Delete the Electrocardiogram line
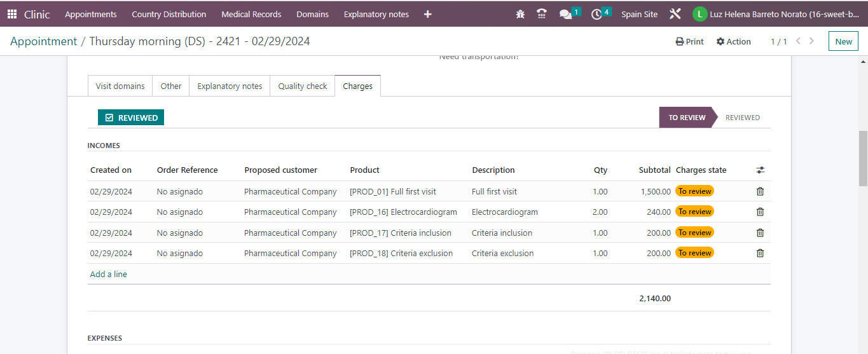The image size is (868, 354). pos(760,212)
